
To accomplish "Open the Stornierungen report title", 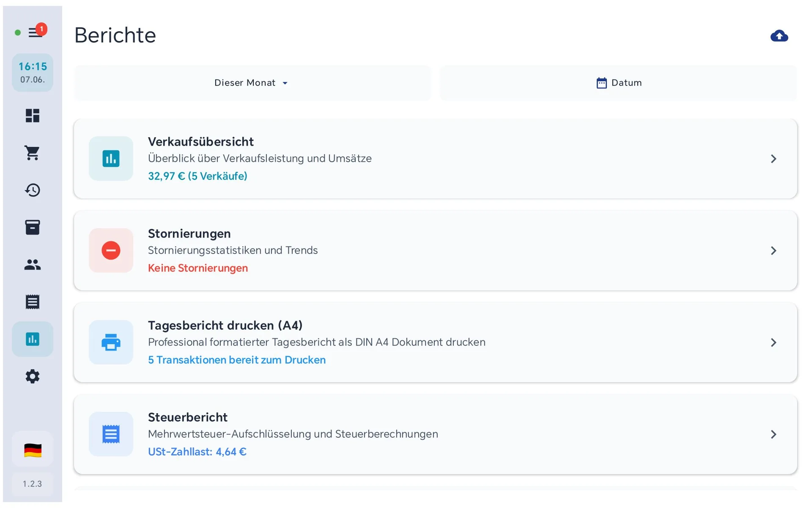I will (189, 234).
